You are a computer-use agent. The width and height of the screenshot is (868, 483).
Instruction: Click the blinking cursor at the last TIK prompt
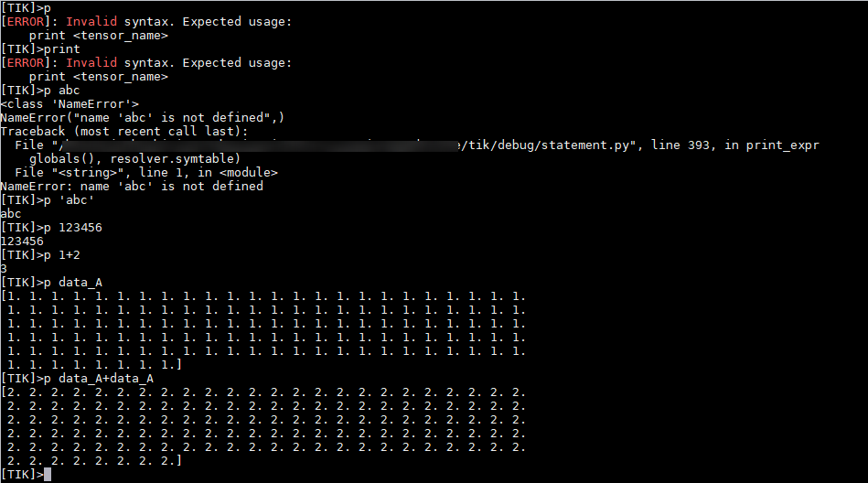pyautogui.click(x=48, y=474)
